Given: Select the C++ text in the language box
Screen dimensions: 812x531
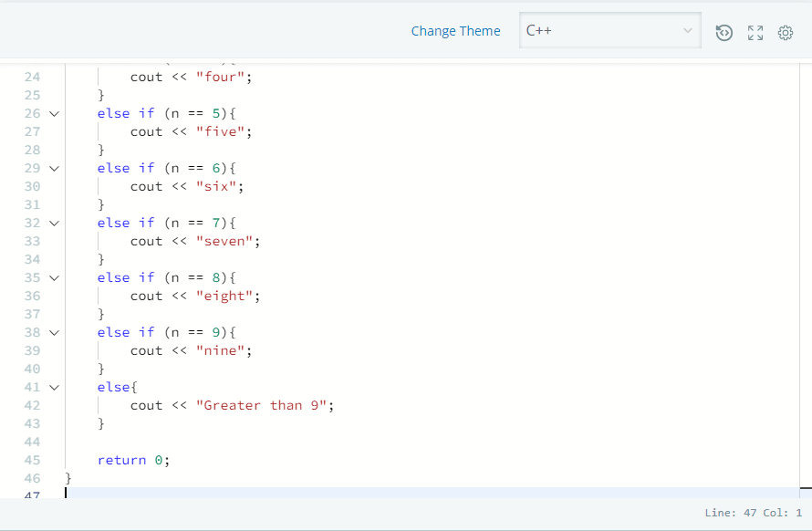Looking at the screenshot, I should pos(539,30).
